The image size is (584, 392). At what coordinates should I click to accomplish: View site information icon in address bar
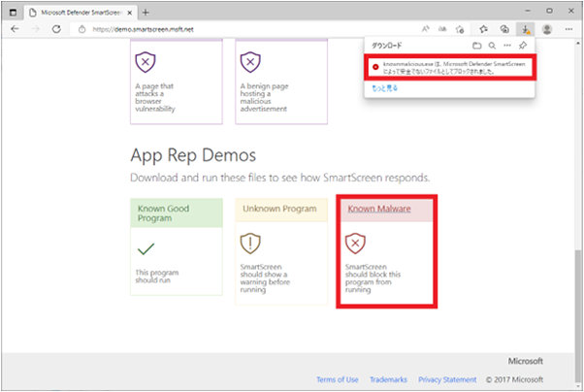pos(81,29)
